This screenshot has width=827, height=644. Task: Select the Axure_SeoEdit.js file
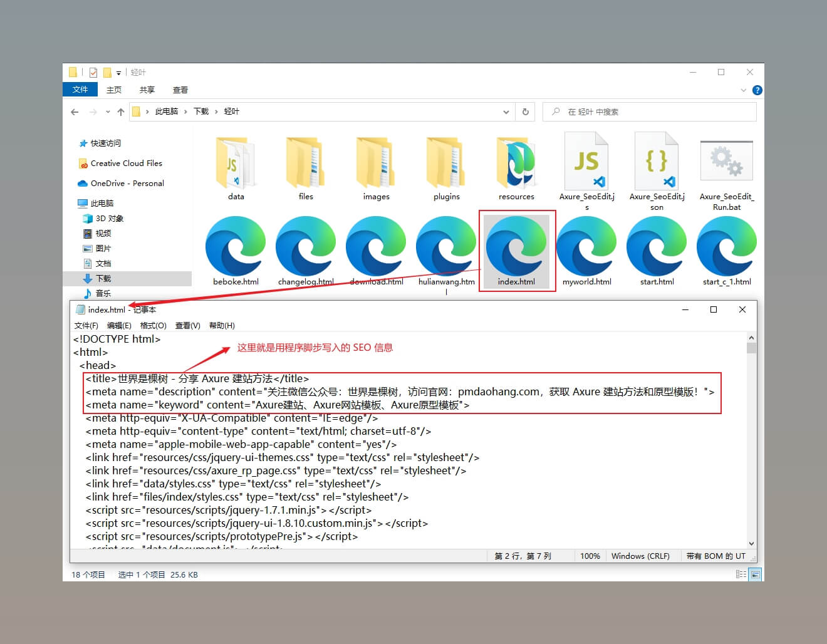587,170
